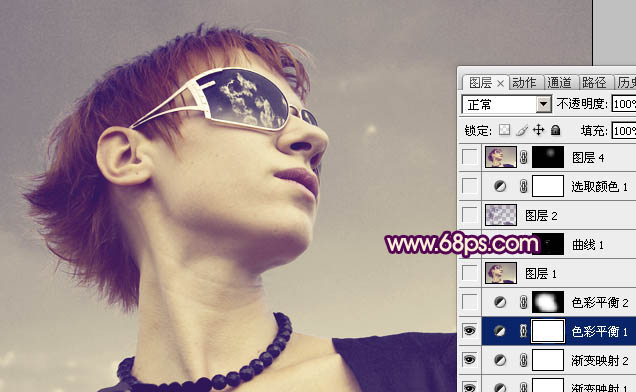The image size is (636, 392).
Task: Select layer named 图层 1
Action: tap(541, 274)
